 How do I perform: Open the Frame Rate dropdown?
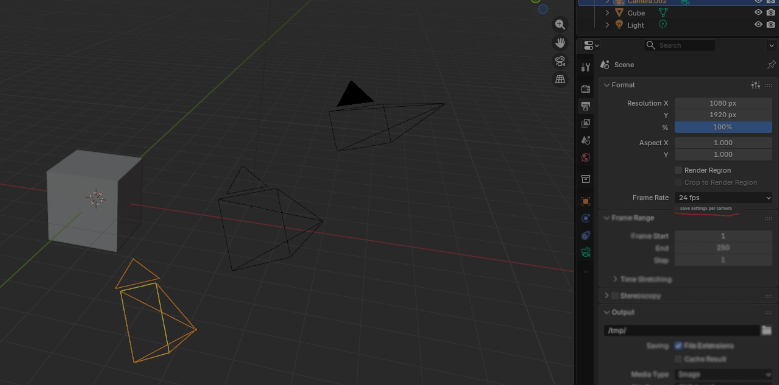[723, 198]
